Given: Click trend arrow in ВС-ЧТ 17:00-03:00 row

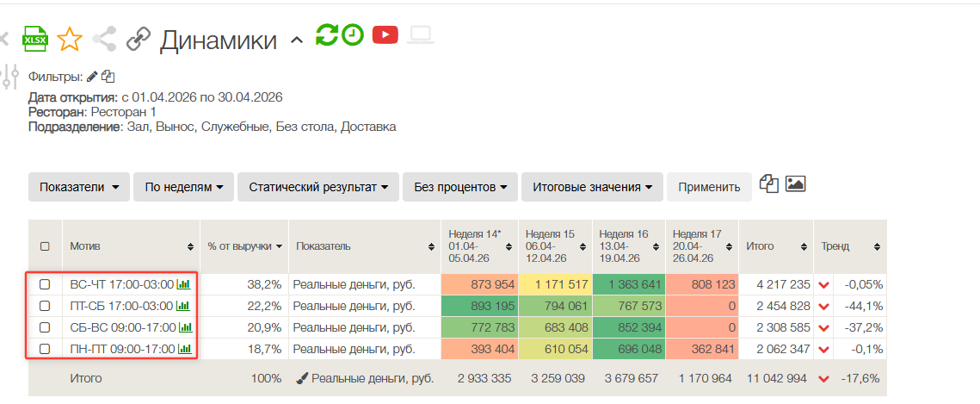Looking at the screenshot, I should (823, 285).
